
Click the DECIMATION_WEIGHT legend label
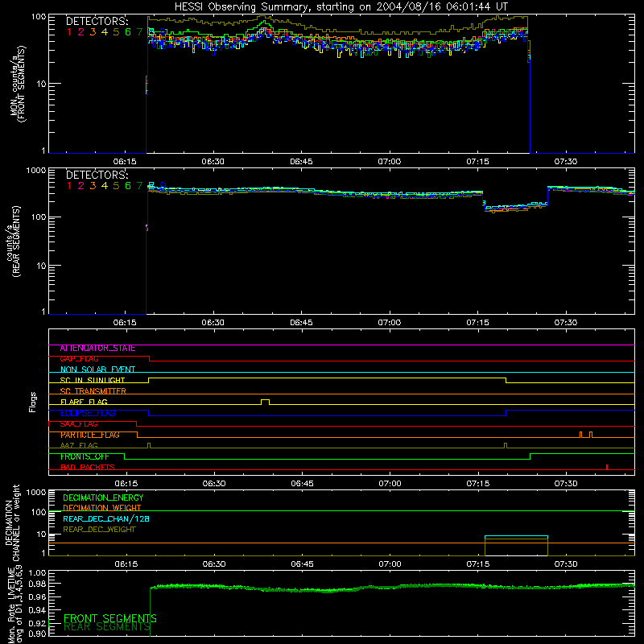pos(102,508)
